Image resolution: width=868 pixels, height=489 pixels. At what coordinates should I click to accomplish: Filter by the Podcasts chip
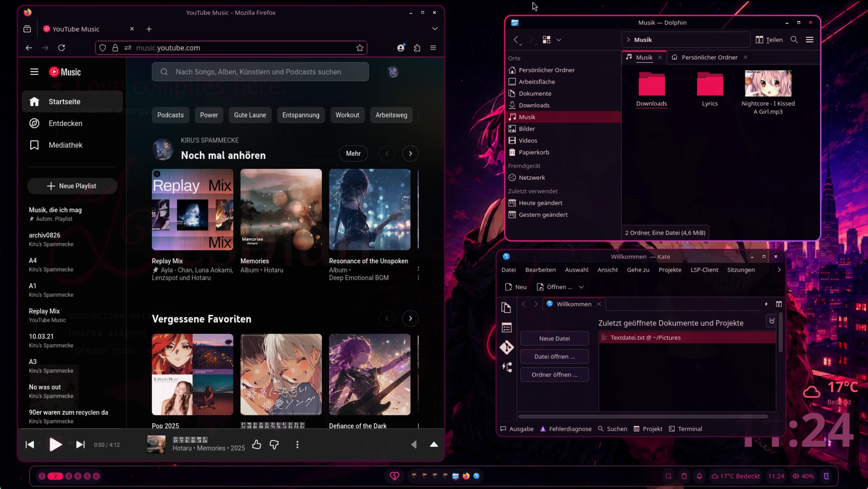[x=170, y=115]
